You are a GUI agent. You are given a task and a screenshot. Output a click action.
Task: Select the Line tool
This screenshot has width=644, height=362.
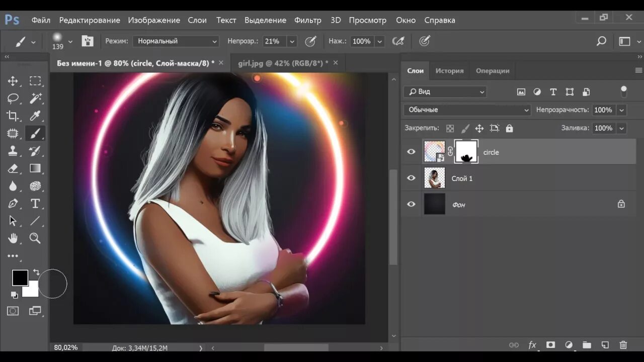click(35, 221)
